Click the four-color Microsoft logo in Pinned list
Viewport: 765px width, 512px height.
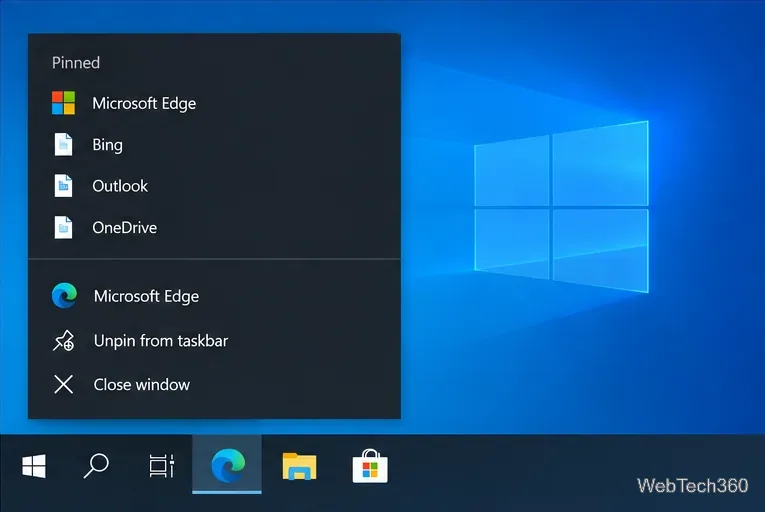click(x=63, y=103)
